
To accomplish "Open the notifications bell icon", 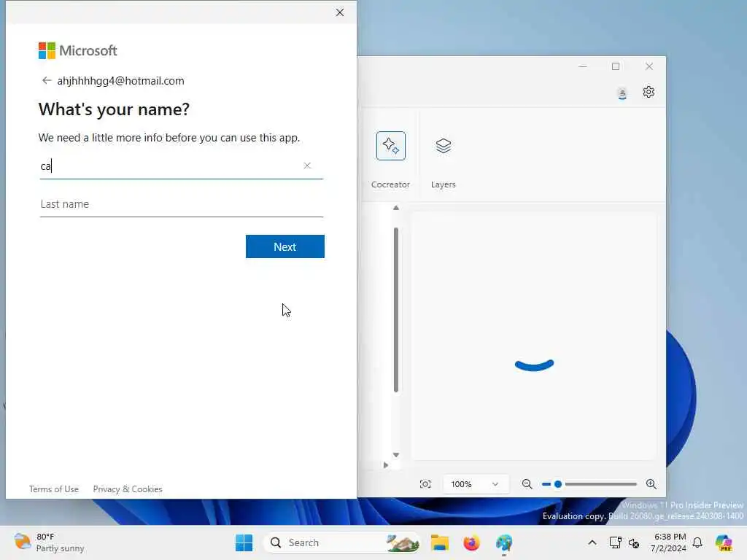I will [697, 542].
